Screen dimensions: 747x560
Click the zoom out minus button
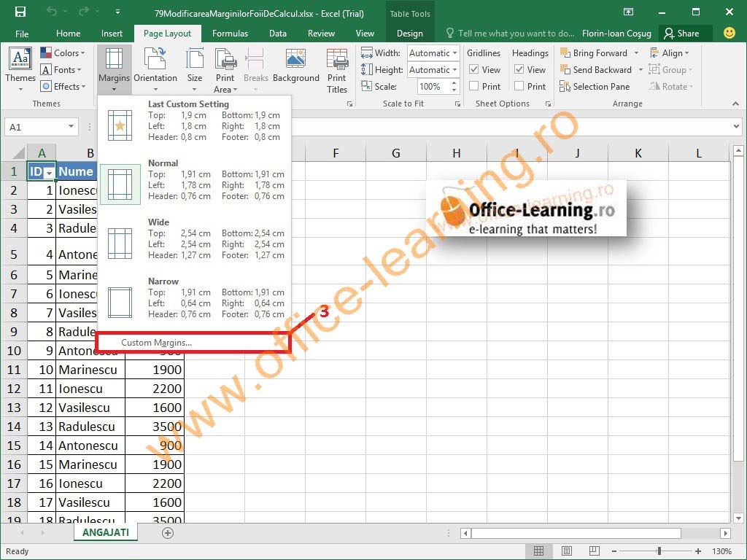pos(614,551)
